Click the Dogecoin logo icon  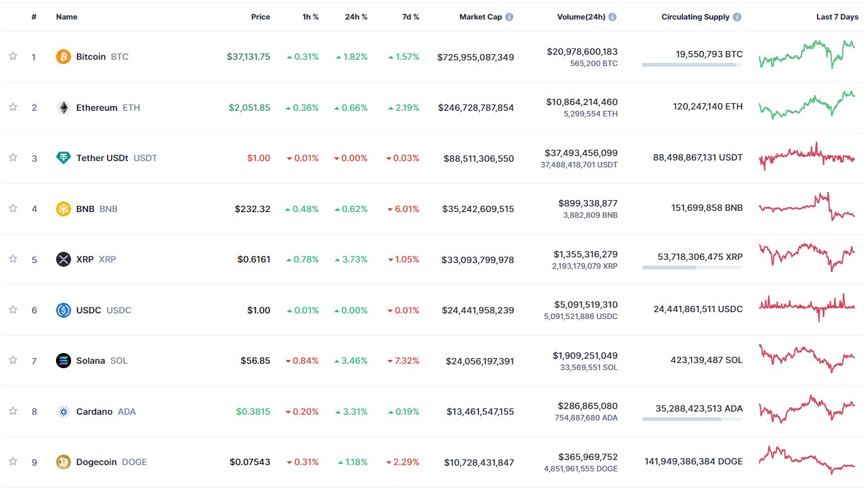click(64, 462)
